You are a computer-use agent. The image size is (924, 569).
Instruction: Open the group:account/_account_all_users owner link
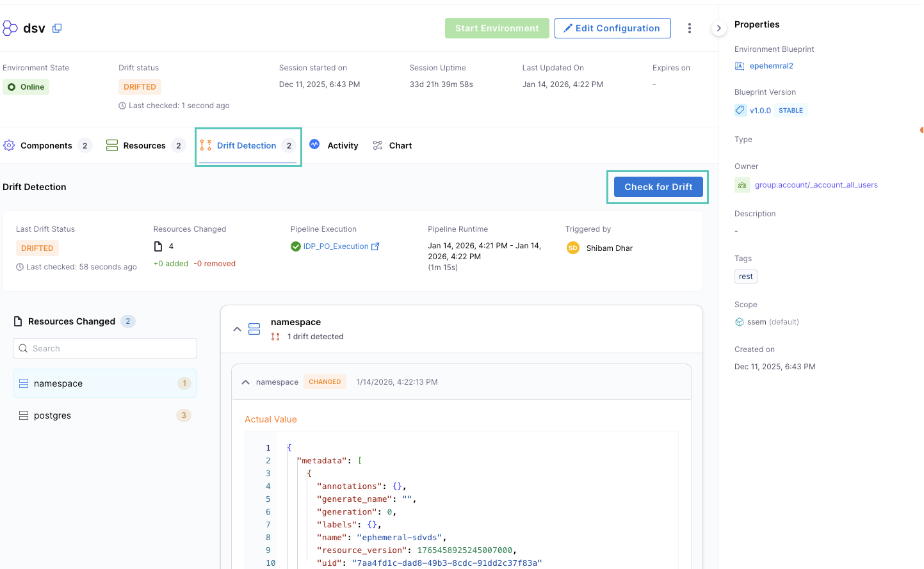pyautogui.click(x=816, y=185)
